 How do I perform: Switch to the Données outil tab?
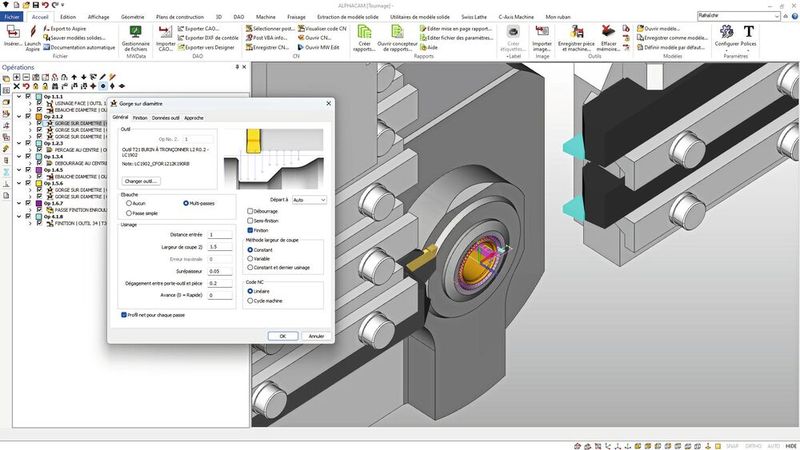166,118
